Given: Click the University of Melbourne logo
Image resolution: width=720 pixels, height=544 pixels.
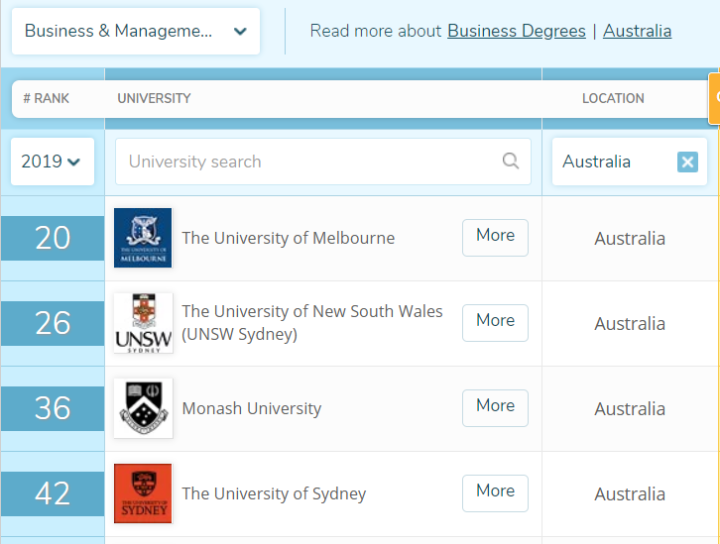Looking at the screenshot, I should click(x=143, y=238).
